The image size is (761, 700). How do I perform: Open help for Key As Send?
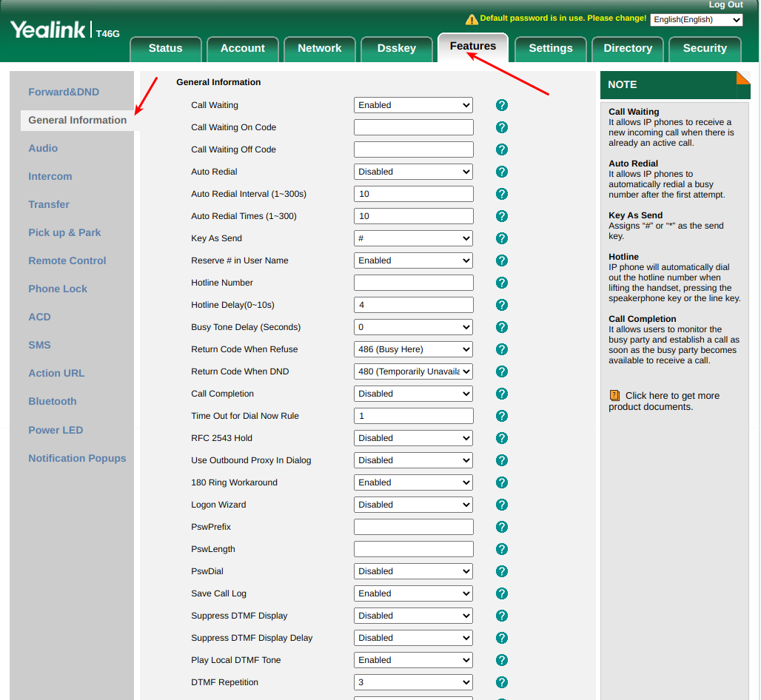[x=501, y=238]
